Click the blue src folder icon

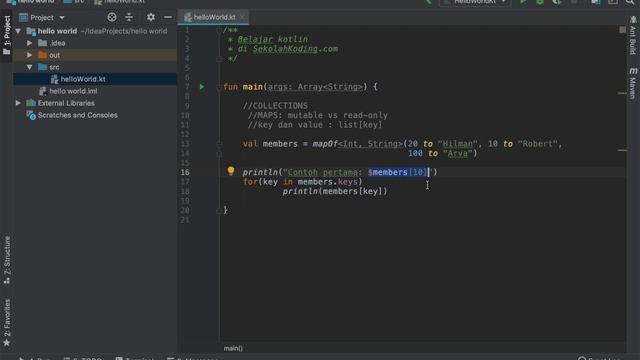click(x=42, y=67)
